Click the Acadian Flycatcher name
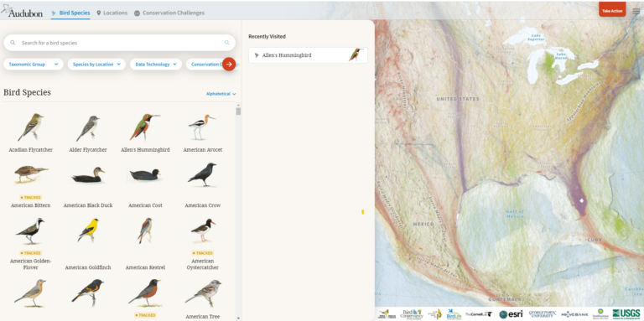Viewport: 644px width, 321px height. [31, 150]
